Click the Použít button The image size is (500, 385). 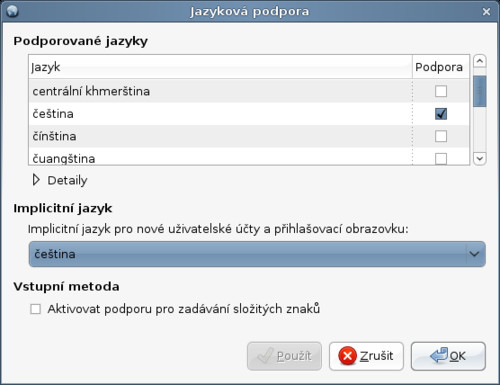(284, 356)
